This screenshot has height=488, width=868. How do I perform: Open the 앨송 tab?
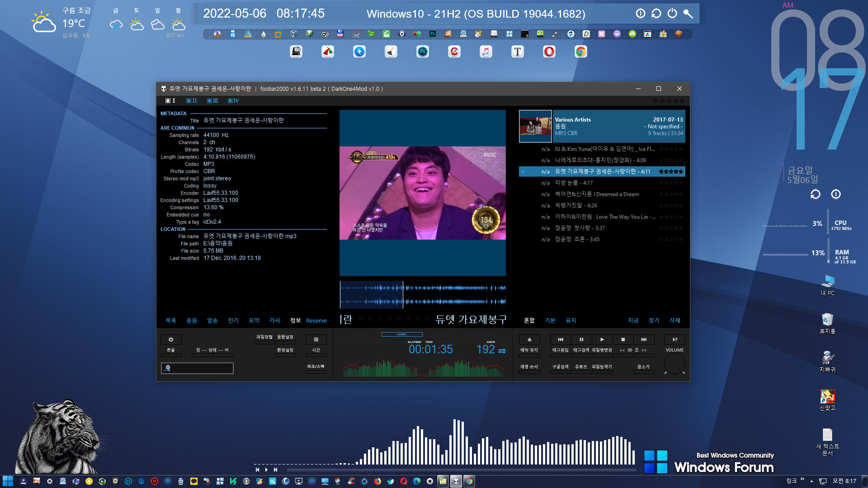[212, 320]
